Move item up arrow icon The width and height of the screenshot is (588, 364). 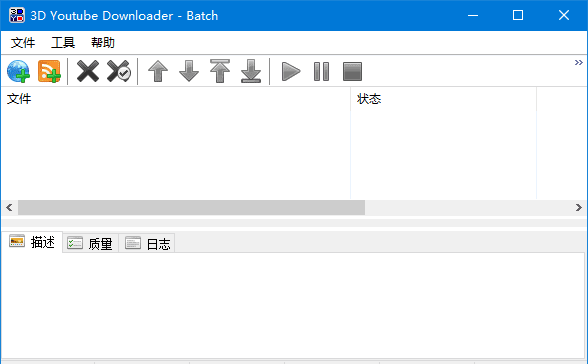(x=158, y=71)
